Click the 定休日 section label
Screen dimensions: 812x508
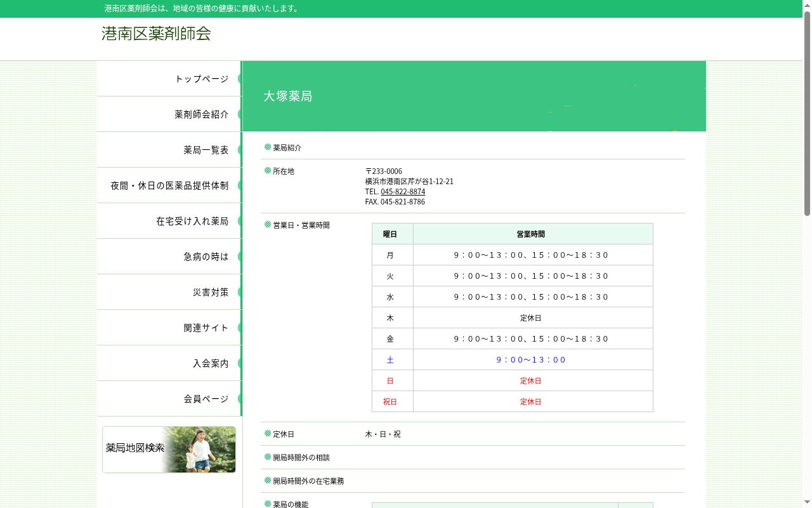[284, 434]
